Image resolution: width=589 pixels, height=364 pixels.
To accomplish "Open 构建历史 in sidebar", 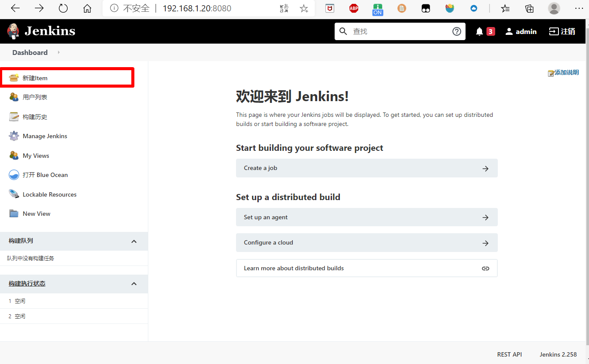I will pyautogui.click(x=35, y=117).
